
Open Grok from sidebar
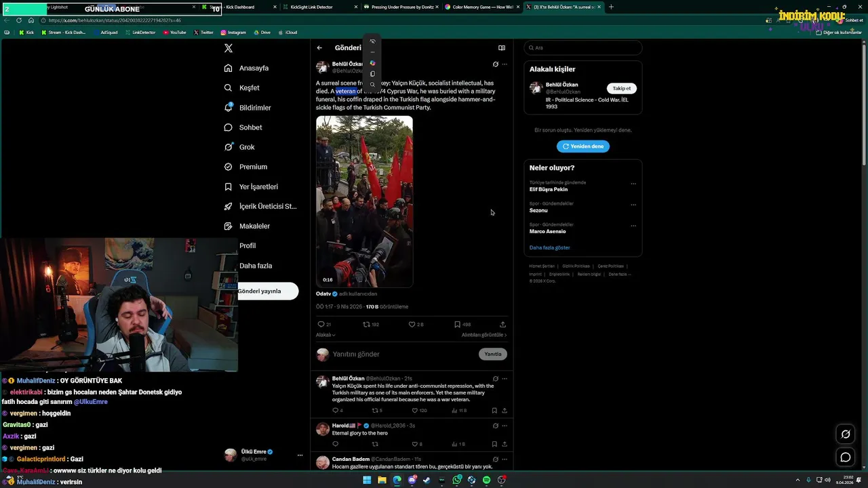point(239,147)
